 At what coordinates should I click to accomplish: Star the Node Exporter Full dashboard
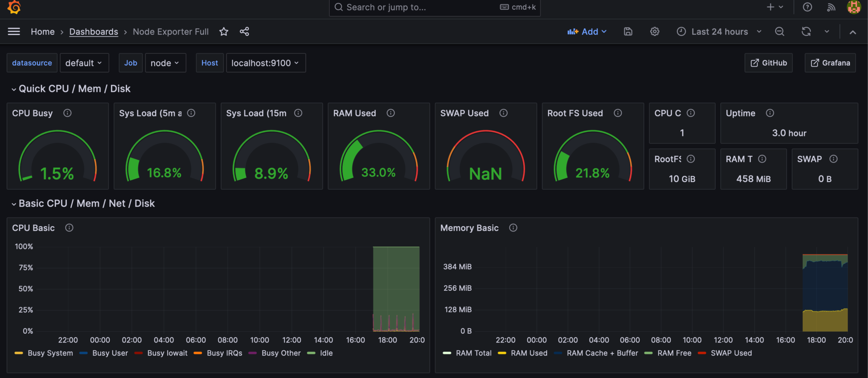click(224, 32)
